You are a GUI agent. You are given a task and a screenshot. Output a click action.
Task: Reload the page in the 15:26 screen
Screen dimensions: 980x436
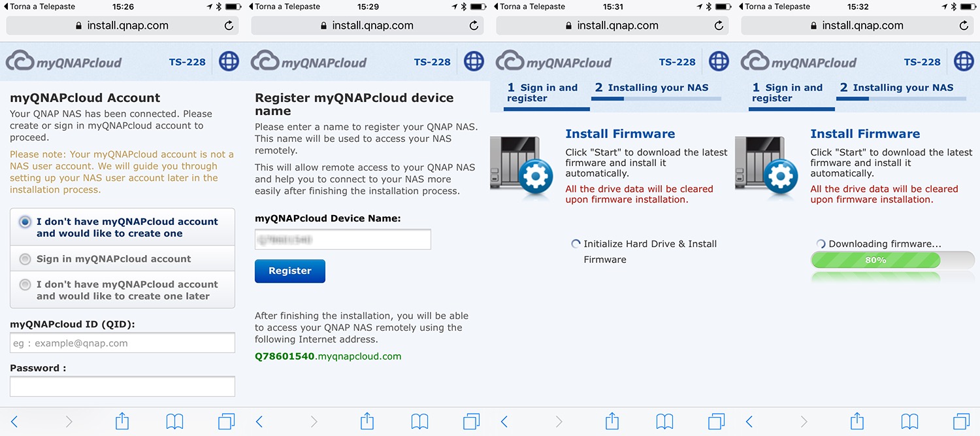pos(229,26)
